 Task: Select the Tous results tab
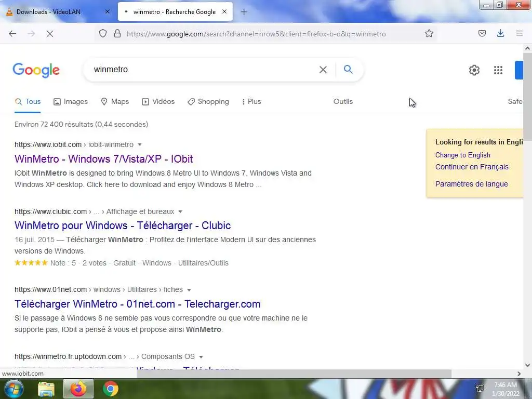(28, 101)
